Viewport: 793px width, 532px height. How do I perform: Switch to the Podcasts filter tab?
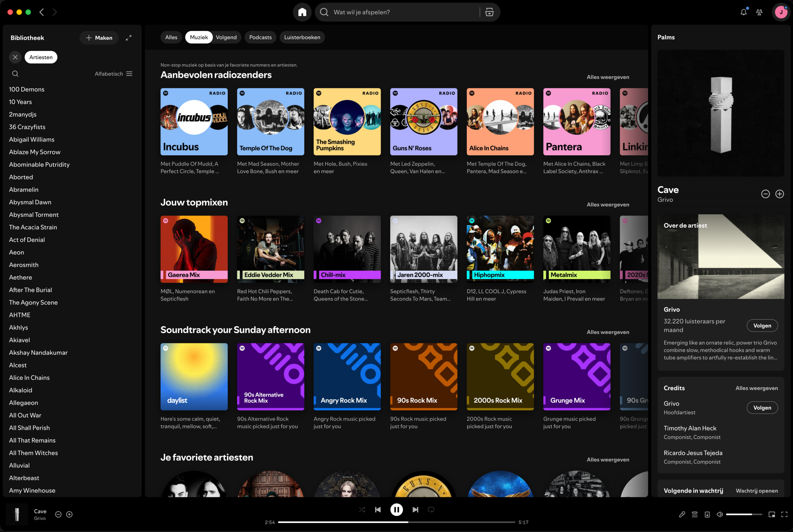(260, 37)
